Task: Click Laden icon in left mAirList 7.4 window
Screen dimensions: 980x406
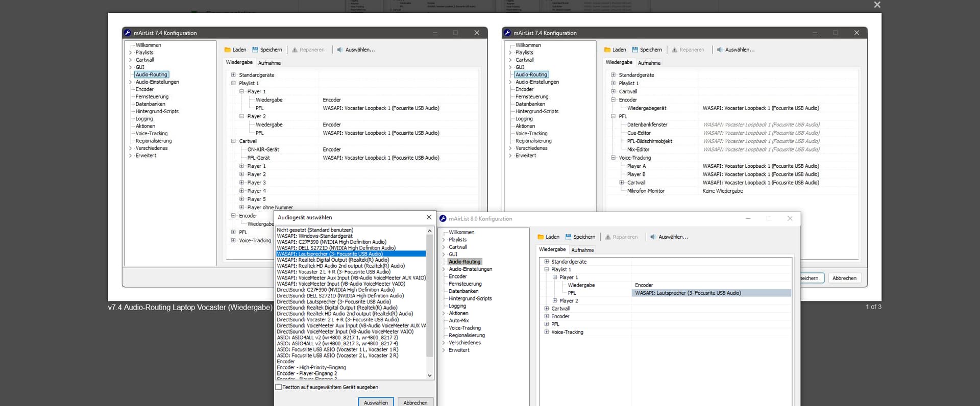Action: click(228, 50)
